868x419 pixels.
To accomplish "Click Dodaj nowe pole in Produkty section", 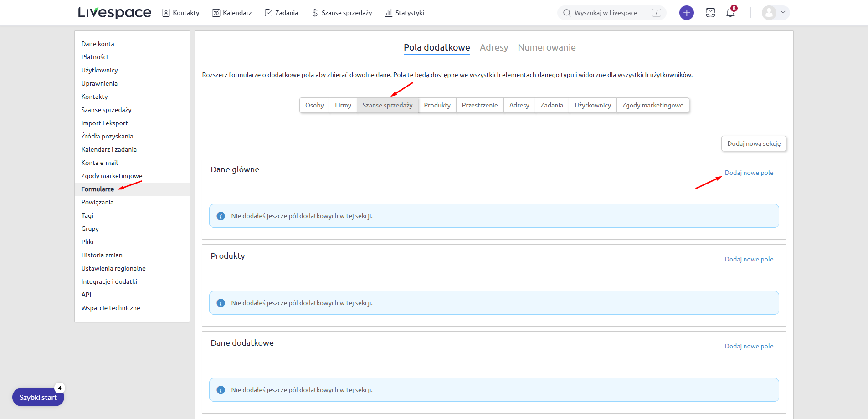I will click(x=749, y=259).
